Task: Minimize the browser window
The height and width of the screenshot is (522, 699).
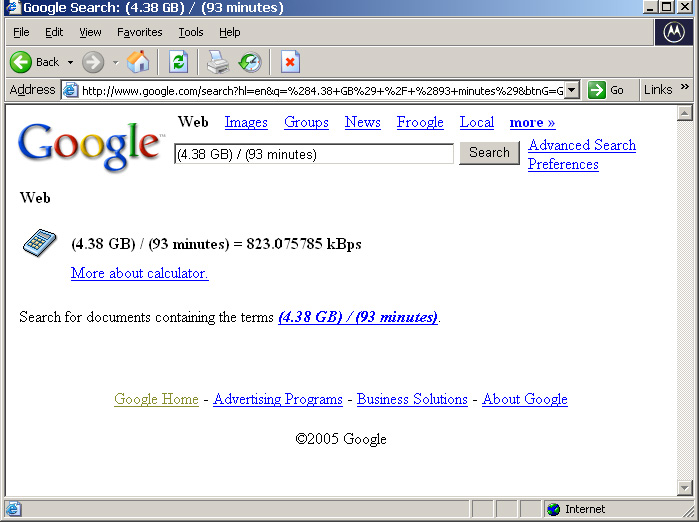Action: [650, 7]
